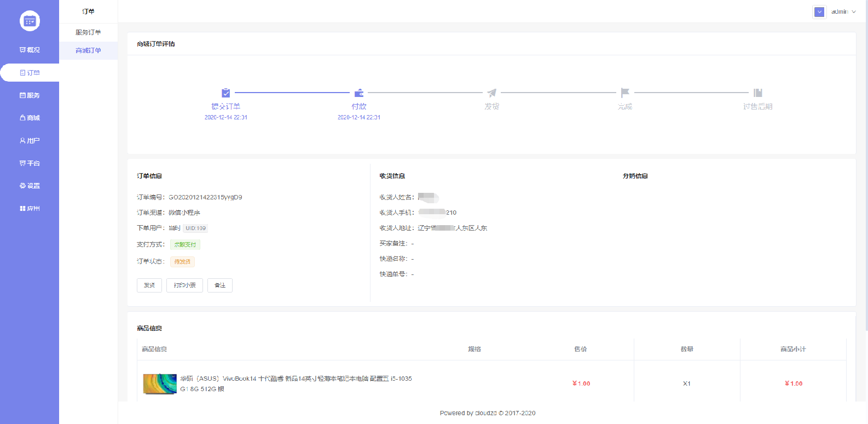868x424 pixels.
Task: Click the 备注 remark button
Action: [220, 285]
